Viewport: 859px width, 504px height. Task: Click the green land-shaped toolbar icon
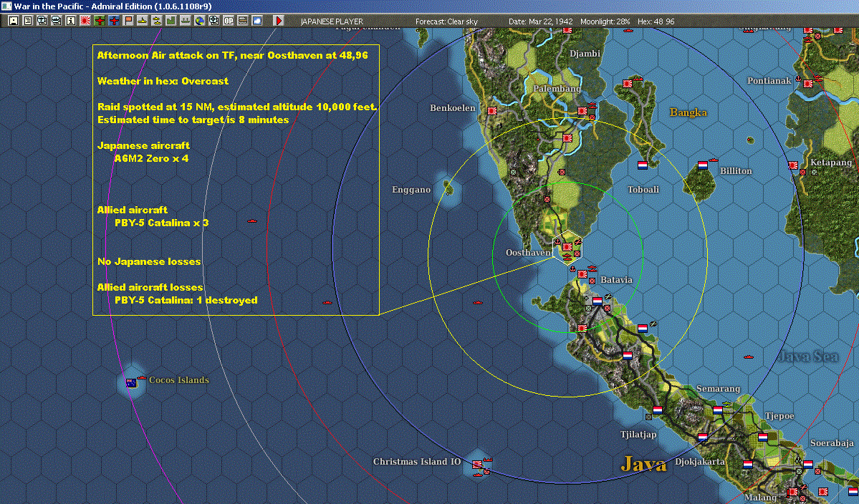pos(171,21)
